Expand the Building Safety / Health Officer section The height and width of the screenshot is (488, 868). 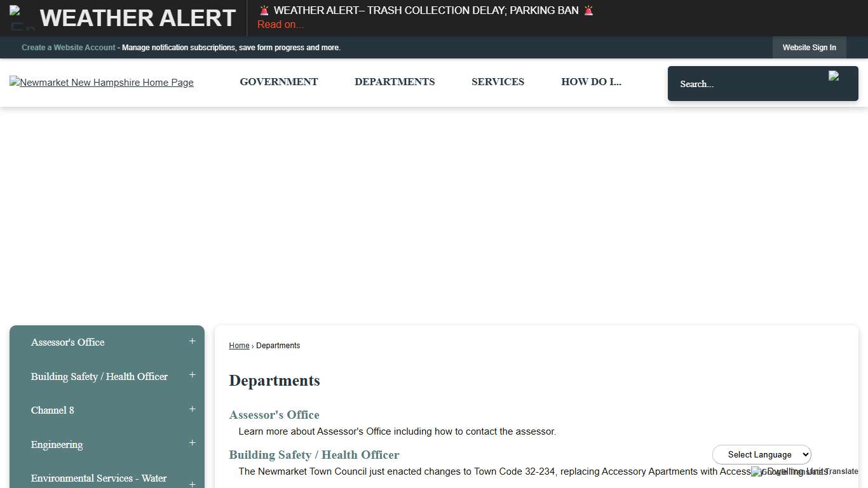[x=192, y=376]
